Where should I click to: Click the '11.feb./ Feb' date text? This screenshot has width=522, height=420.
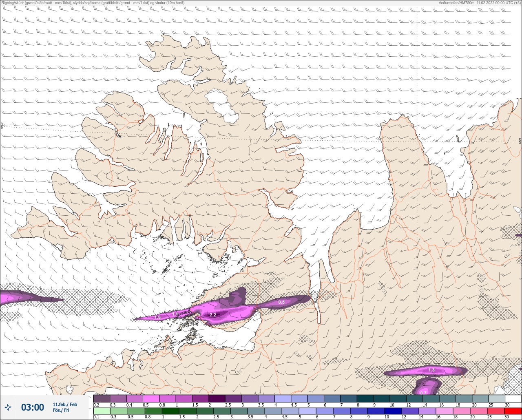(x=65, y=404)
